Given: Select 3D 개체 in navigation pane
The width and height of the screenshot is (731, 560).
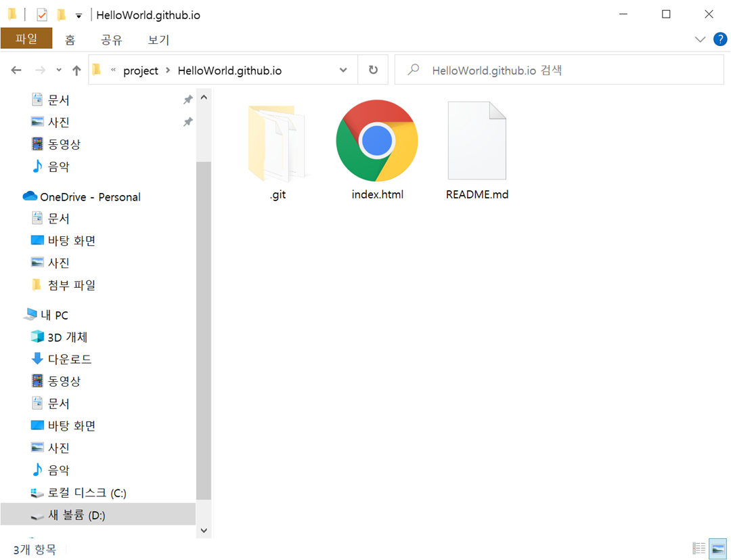Looking at the screenshot, I should pyautogui.click(x=68, y=337).
